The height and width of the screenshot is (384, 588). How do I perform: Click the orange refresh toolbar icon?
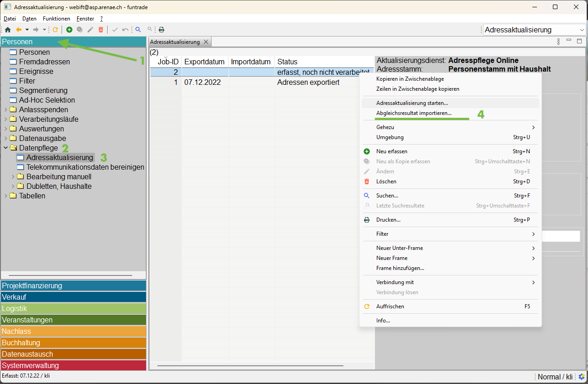[x=55, y=30]
